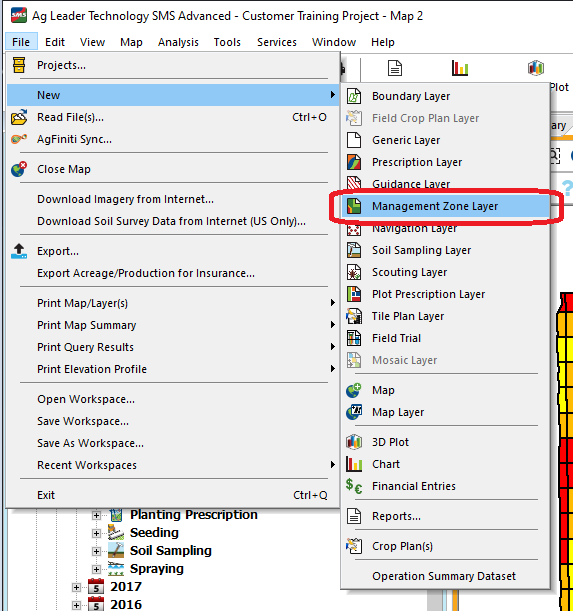This screenshot has height=611, width=573.
Task: Click the Plot Prescription Layer icon
Action: tap(354, 294)
